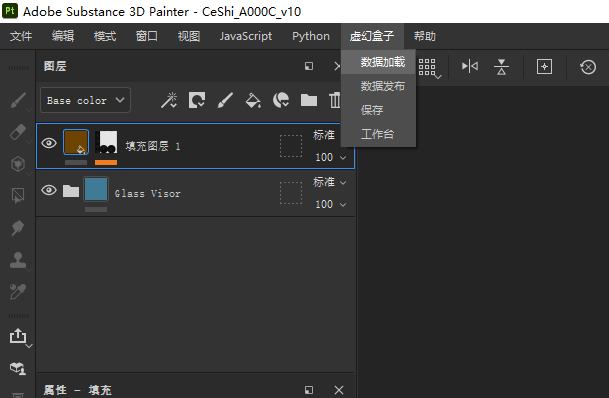Open the Python menu
This screenshot has width=609, height=398.
pyautogui.click(x=311, y=36)
